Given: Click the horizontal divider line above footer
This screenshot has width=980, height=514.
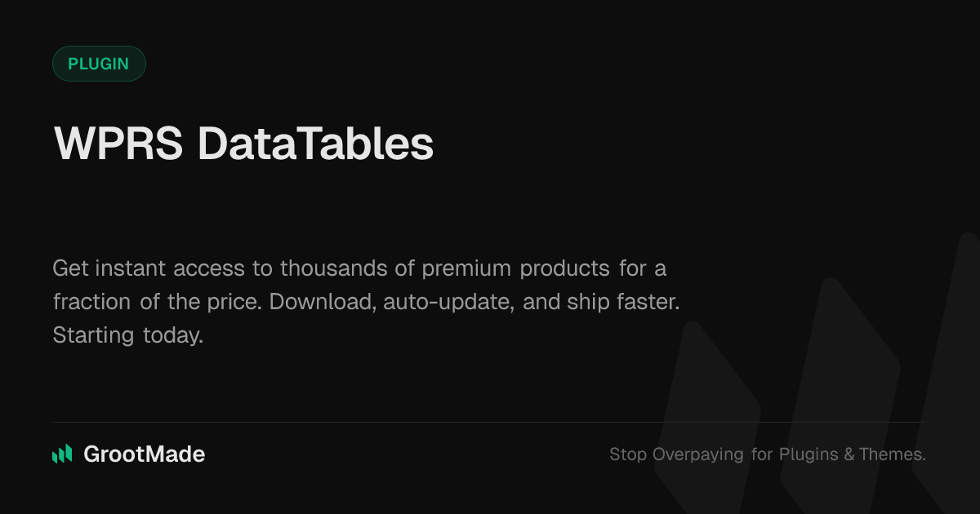Looking at the screenshot, I should 490,423.
